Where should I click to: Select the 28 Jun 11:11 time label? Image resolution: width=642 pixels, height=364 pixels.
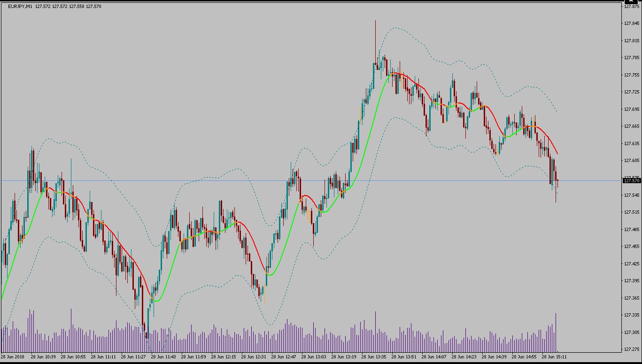103,357
